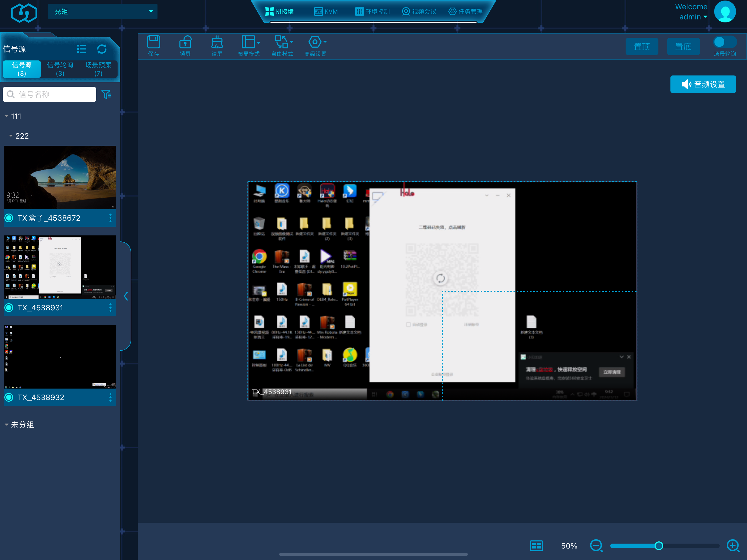The height and width of the screenshot is (560, 747).
Task: Click the Layout mode (布局模式) icon
Action: click(x=248, y=42)
